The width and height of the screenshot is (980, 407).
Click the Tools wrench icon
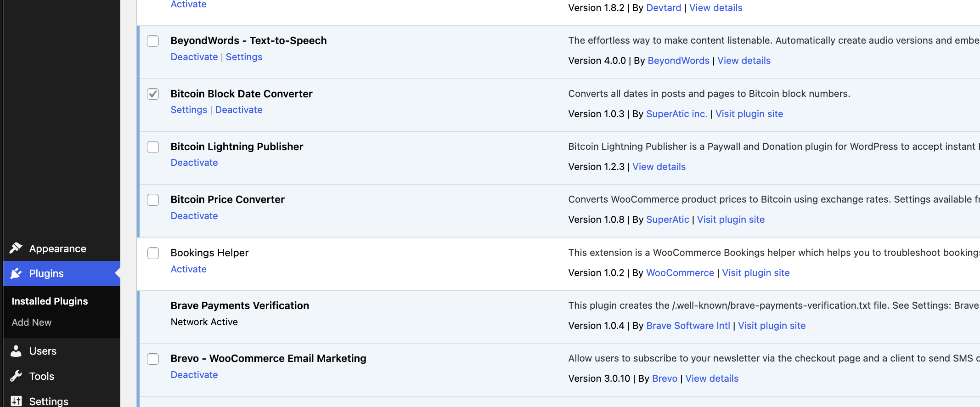16,376
